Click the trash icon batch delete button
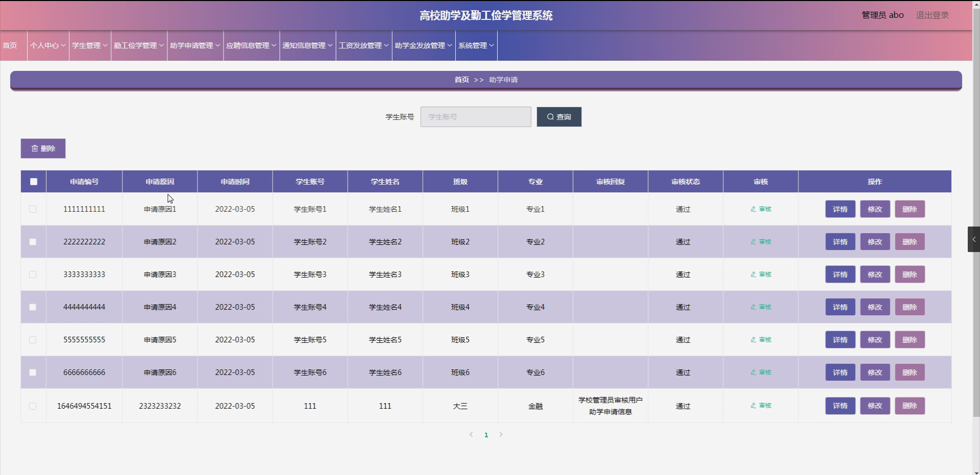Screen dimensions: 980x475 coord(43,148)
